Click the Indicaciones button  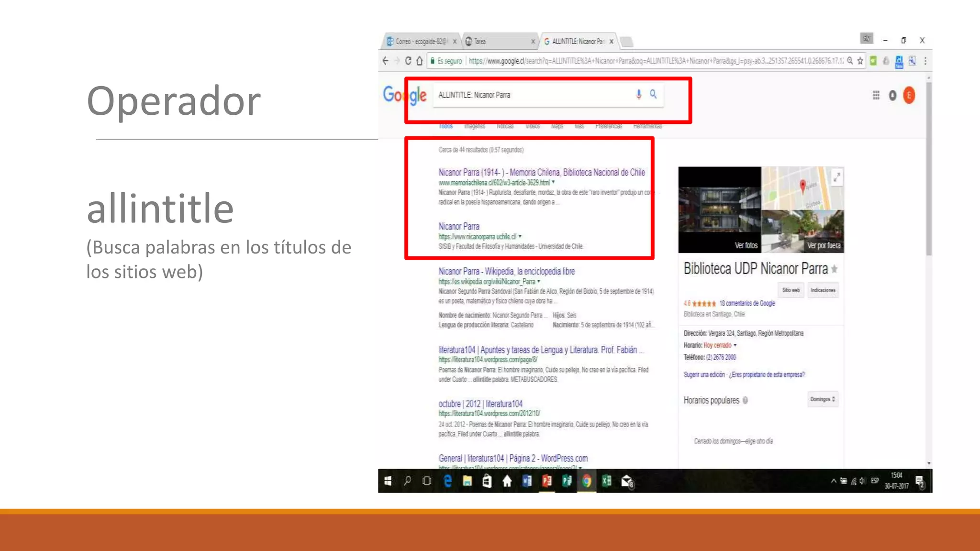click(823, 290)
